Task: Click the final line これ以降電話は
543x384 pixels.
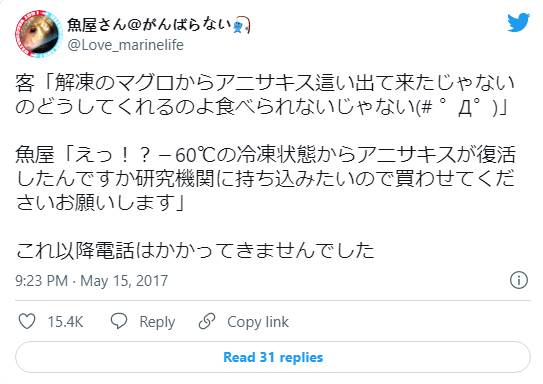Action: point(195,250)
